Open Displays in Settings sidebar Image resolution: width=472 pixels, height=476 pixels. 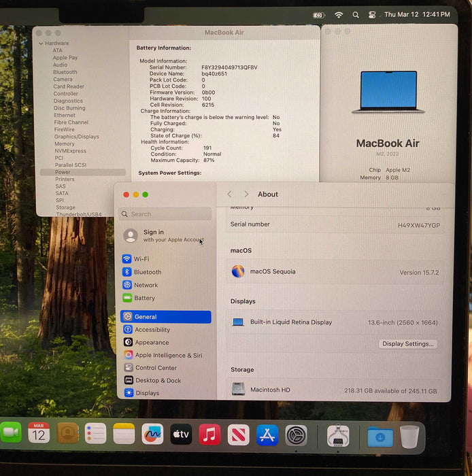pos(166,393)
